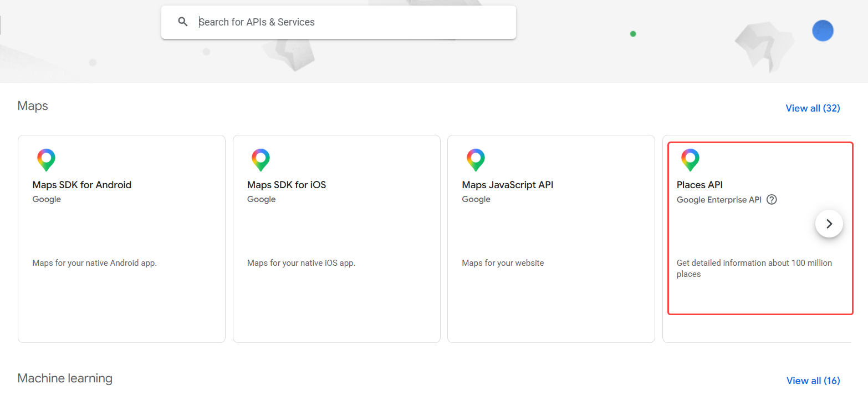This screenshot has width=868, height=399.
Task: Click the Maps JavaScript API pin icon
Action: click(476, 160)
